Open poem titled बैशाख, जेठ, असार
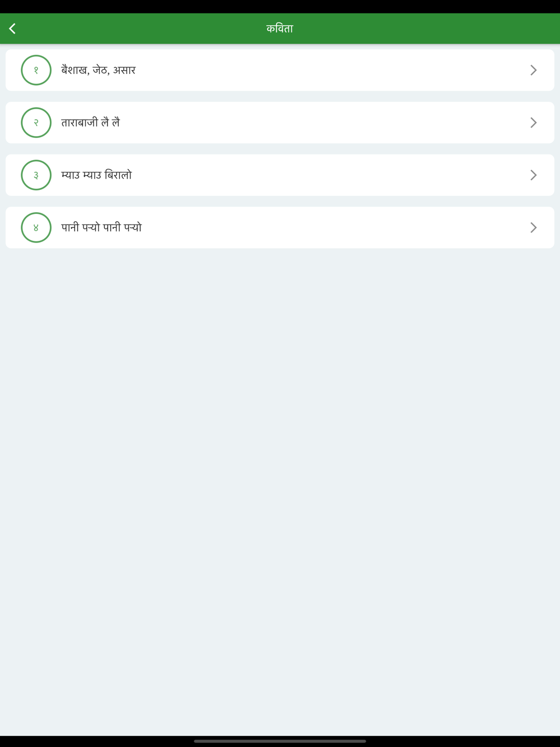 click(98, 70)
